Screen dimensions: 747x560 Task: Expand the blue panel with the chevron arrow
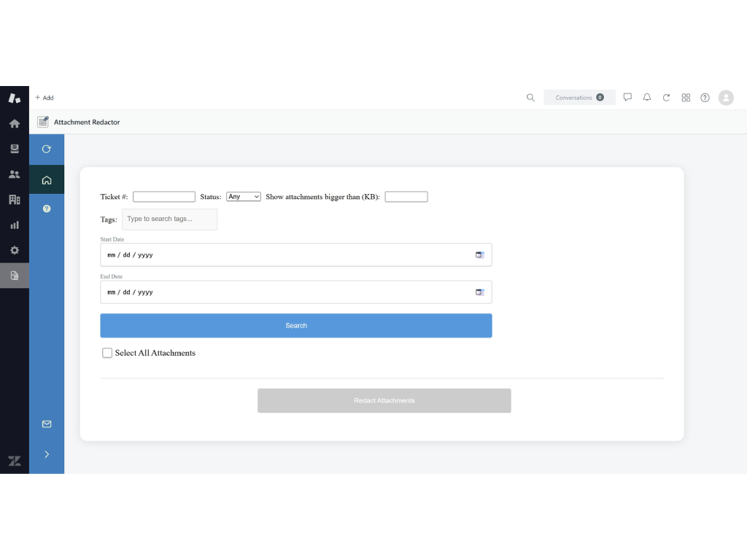click(x=46, y=454)
